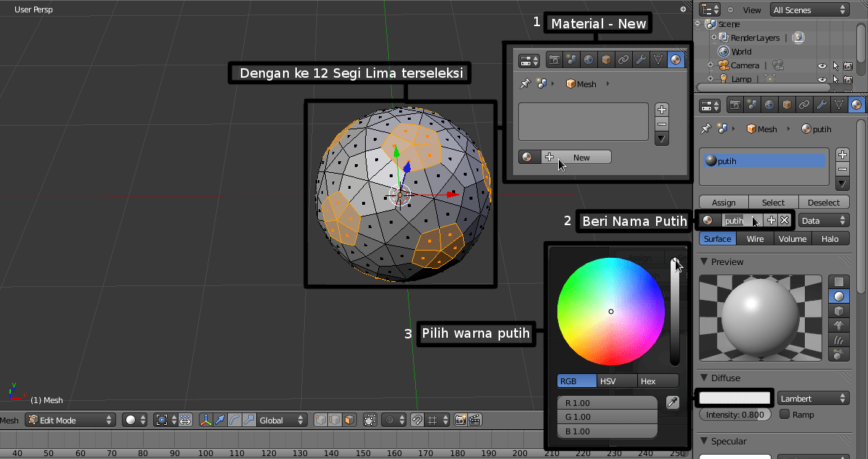The image size is (868, 459).
Task: Click the Select button for material
Action: tap(774, 203)
